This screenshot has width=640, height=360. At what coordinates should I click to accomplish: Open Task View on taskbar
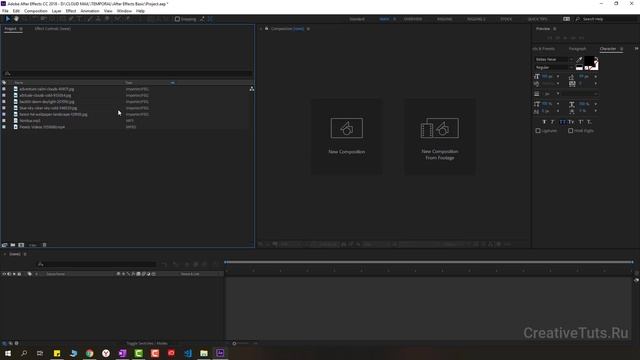click(40, 353)
